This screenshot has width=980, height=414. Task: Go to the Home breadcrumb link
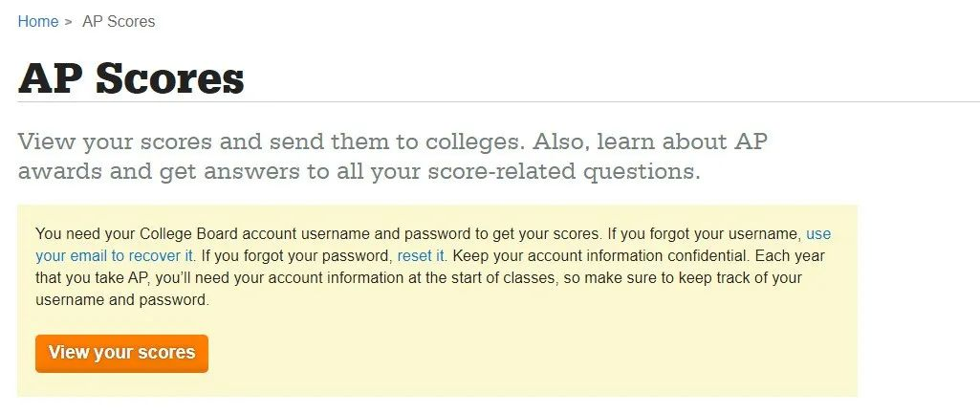coord(37,21)
